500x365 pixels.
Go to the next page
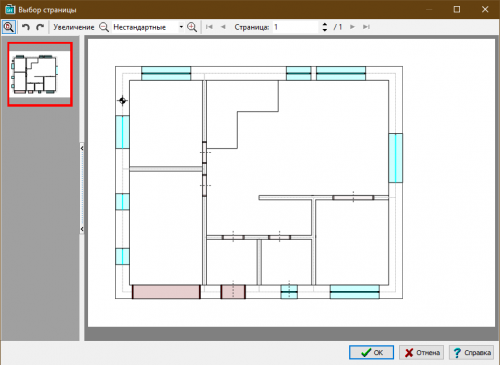pos(352,27)
